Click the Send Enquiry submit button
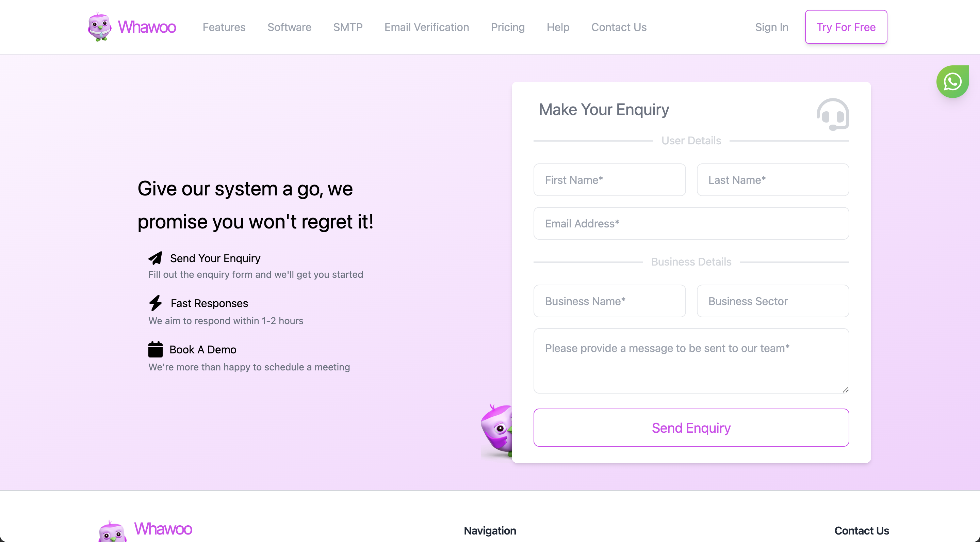 pos(691,427)
